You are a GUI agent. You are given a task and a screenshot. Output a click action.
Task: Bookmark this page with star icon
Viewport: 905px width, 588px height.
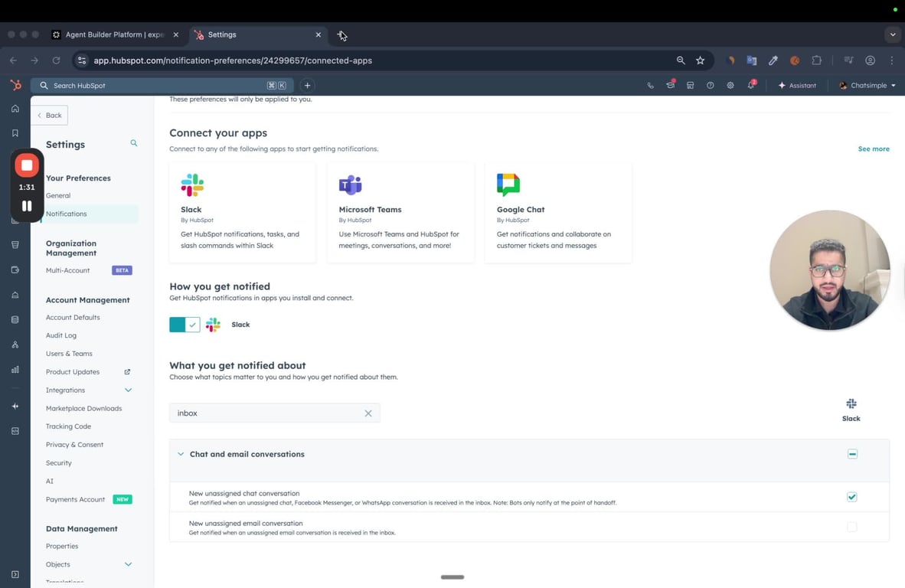coord(700,60)
